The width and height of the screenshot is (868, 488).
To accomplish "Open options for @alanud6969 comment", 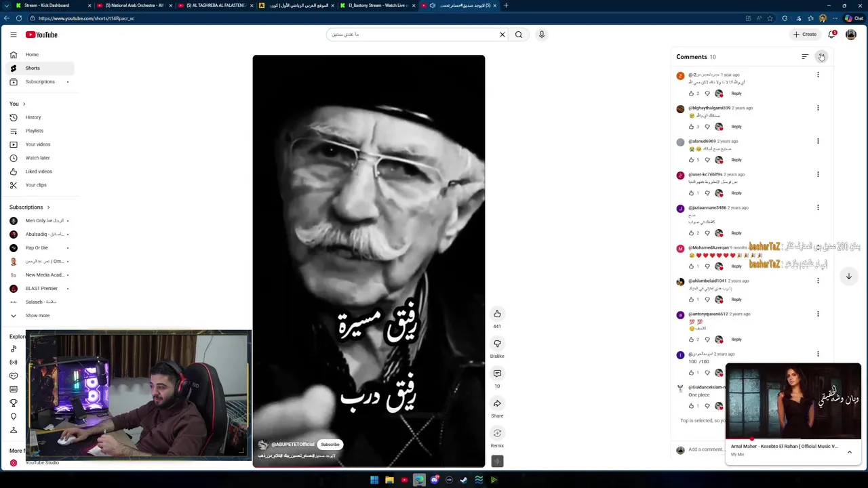I will coord(818,141).
